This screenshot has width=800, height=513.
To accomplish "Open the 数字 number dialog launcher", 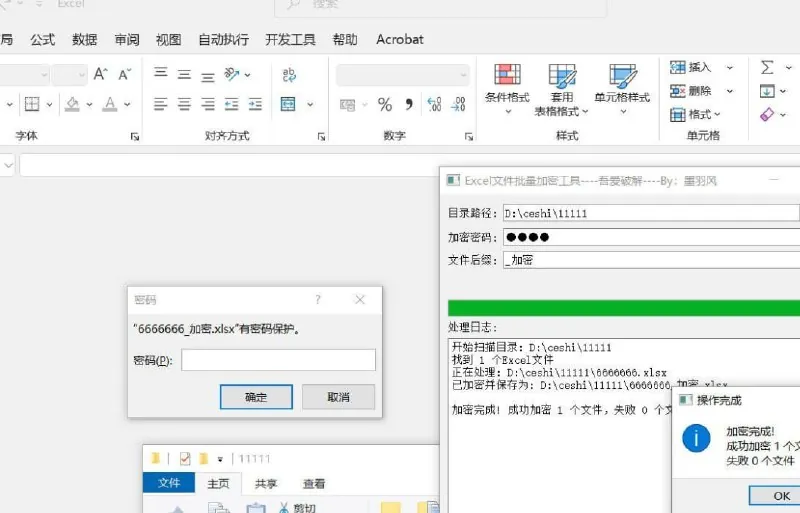I will coord(469,136).
